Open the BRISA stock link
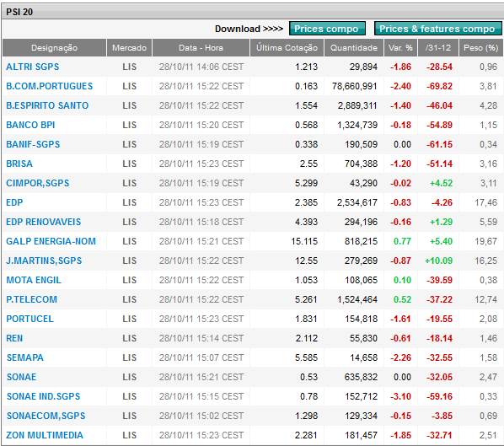 click(x=19, y=164)
